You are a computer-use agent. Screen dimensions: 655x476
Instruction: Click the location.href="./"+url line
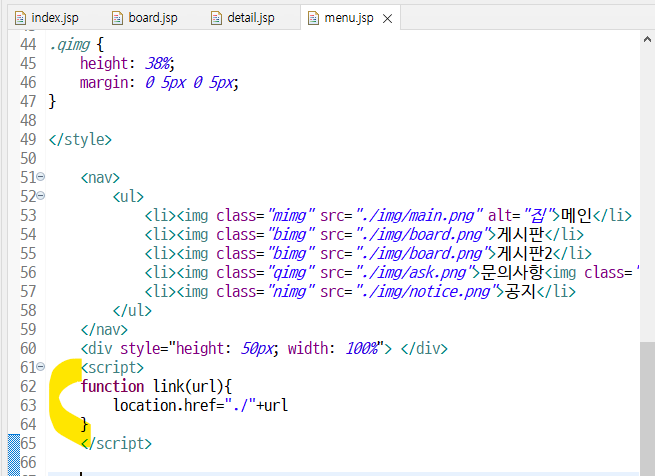point(201,405)
